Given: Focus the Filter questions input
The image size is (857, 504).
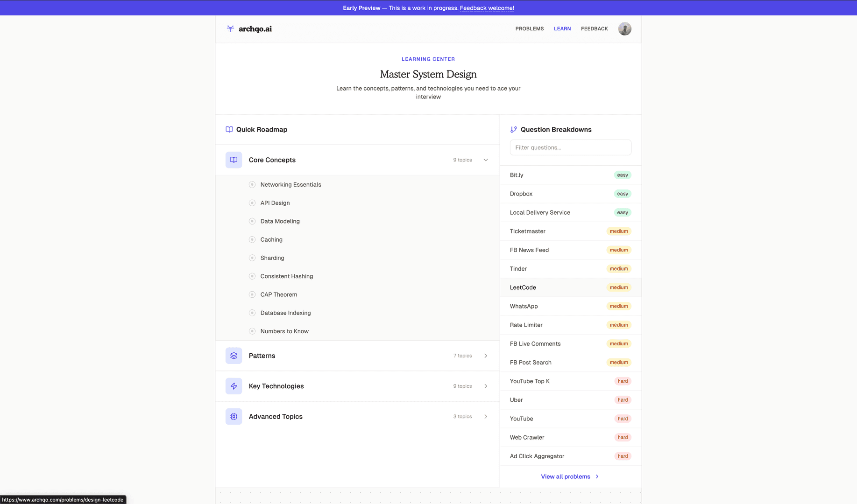Looking at the screenshot, I should click(x=570, y=147).
